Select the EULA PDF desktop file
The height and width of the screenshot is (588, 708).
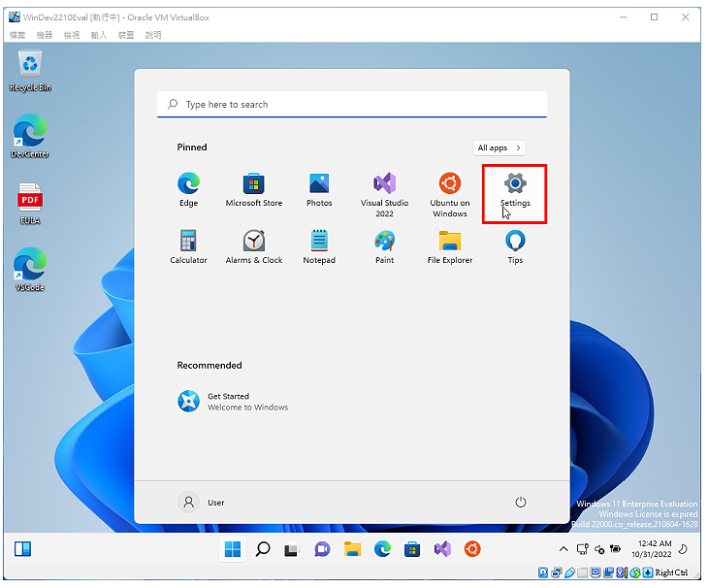coord(30,204)
